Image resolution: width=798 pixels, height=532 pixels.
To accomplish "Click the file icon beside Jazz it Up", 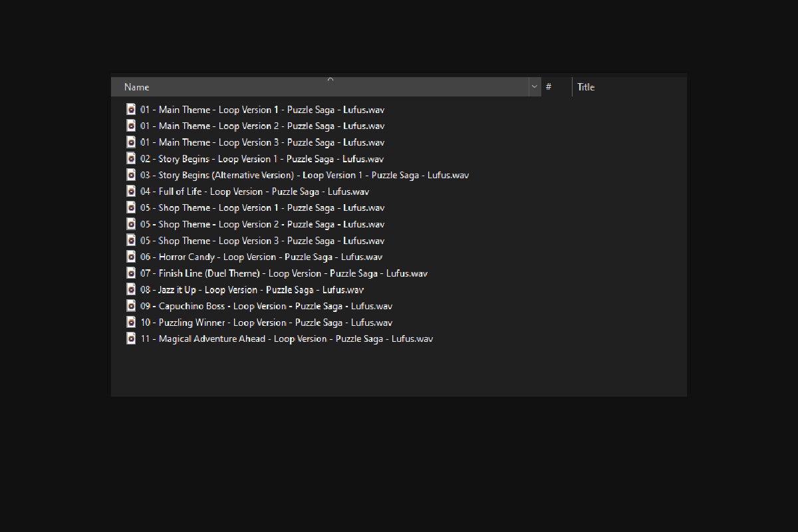I will 132,290.
